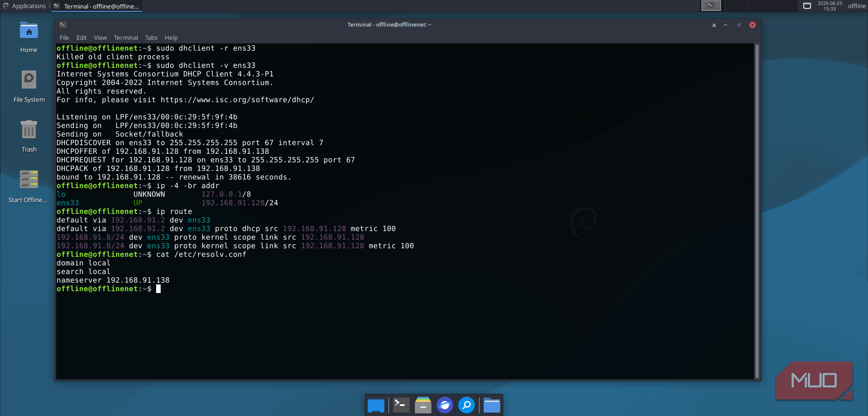
Task: Open the offline user menu in panel
Action: point(857,6)
